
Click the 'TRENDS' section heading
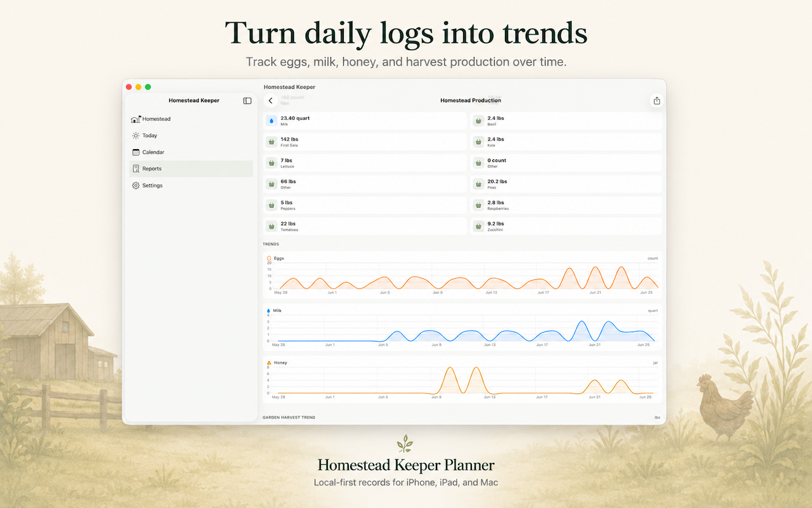[271, 244]
